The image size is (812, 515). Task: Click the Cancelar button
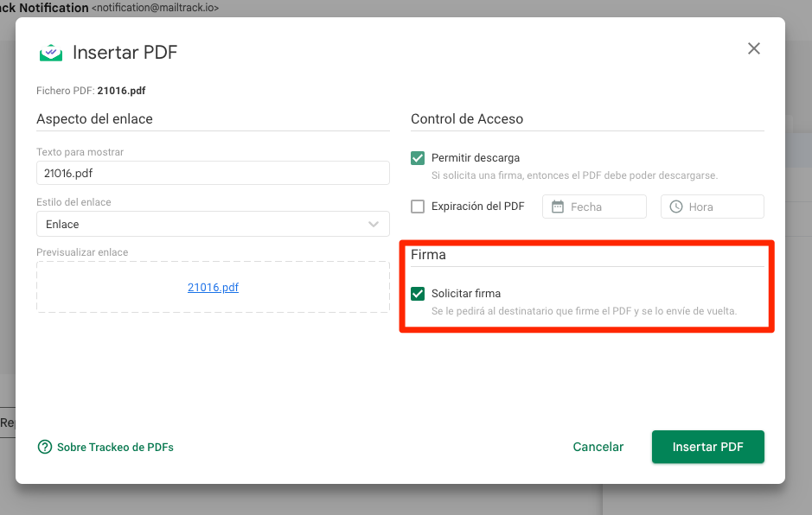point(598,447)
